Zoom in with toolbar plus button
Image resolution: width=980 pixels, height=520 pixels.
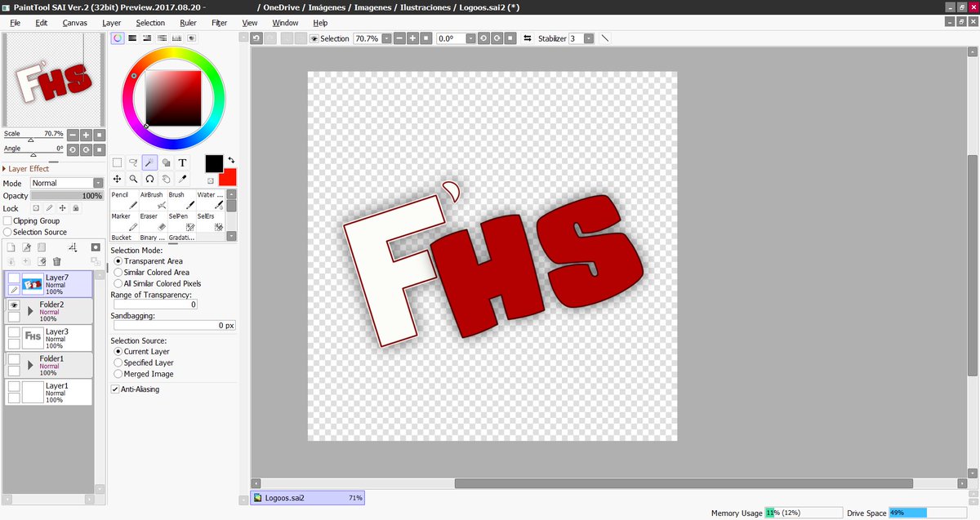point(412,38)
